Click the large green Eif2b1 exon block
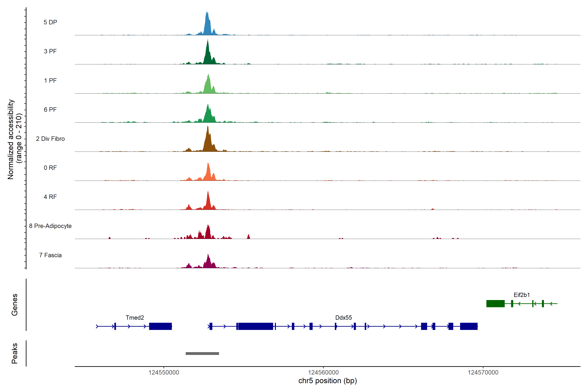 coord(495,303)
